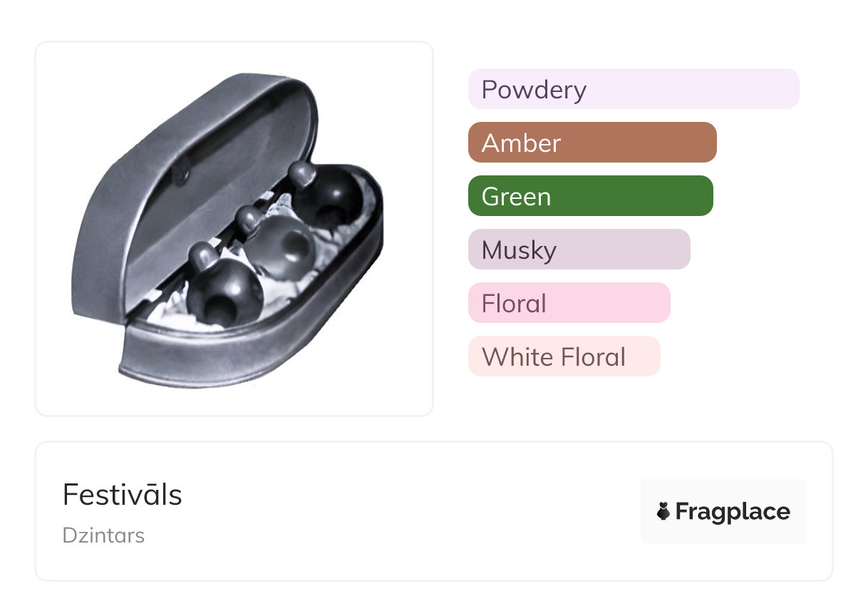Open the Festivāls fragrance title
The width and height of the screenshot is (868, 616).
[x=122, y=495]
